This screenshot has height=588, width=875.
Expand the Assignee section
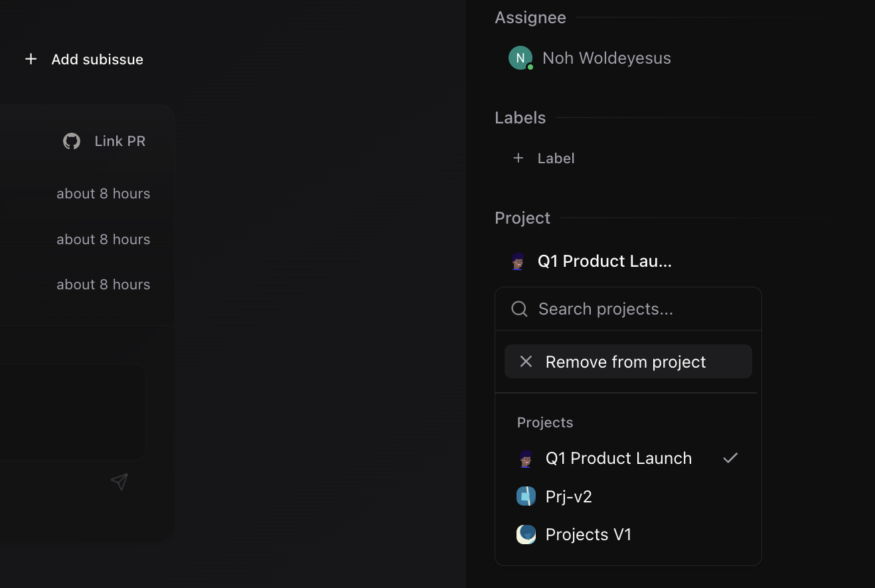pyautogui.click(x=530, y=17)
